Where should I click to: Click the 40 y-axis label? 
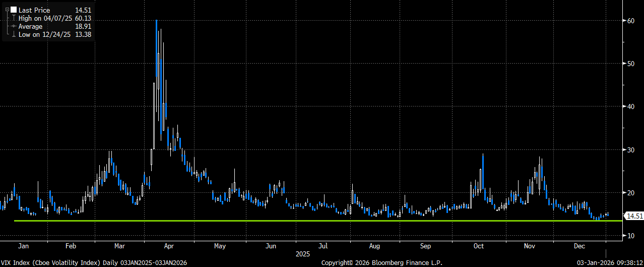(631, 106)
